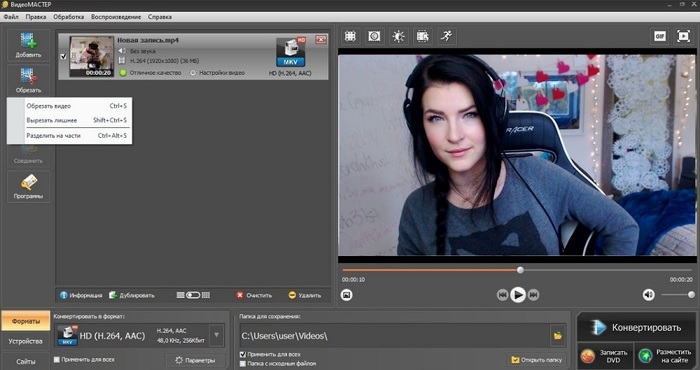Tick the Папка с исходным файлом checkbox

[x=243, y=364]
